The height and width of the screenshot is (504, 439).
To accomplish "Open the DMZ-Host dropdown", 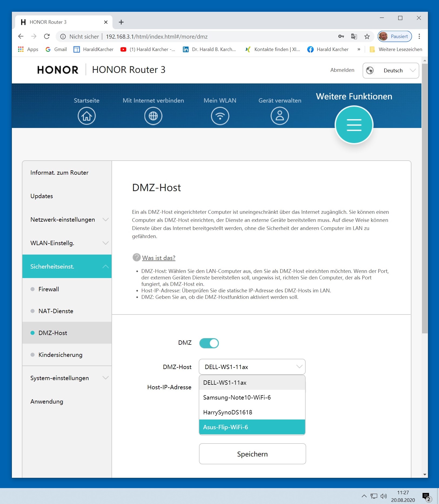I will (252, 367).
